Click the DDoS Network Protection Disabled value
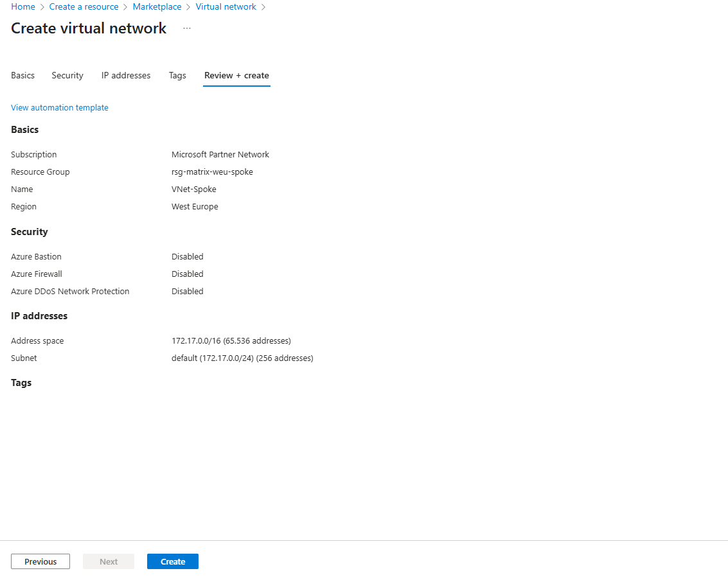The width and height of the screenshot is (728, 580). click(x=187, y=292)
